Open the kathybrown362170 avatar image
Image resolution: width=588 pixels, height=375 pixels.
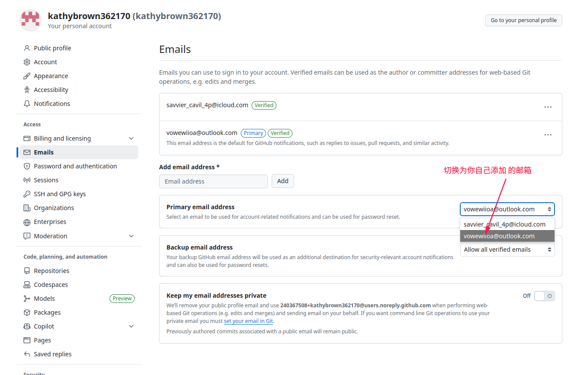coord(30,20)
